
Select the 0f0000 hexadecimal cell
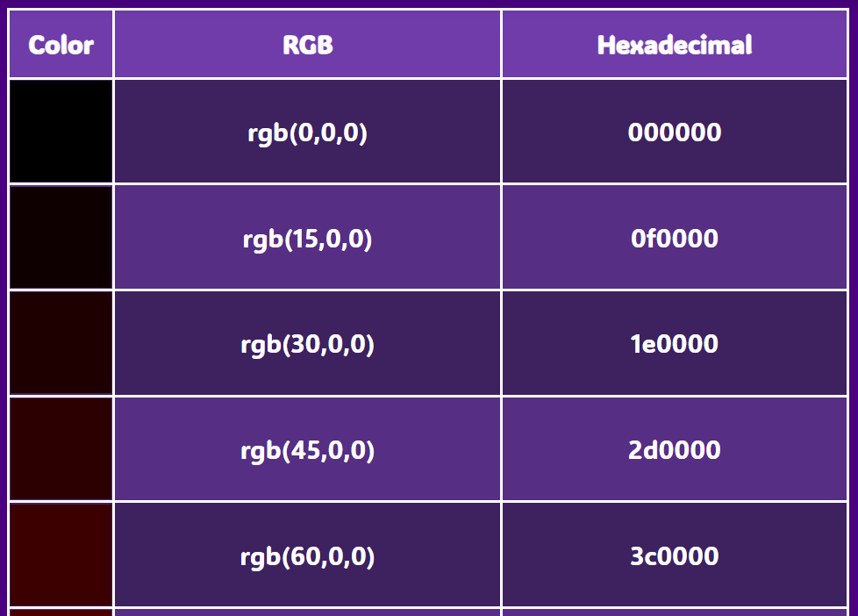point(675,239)
